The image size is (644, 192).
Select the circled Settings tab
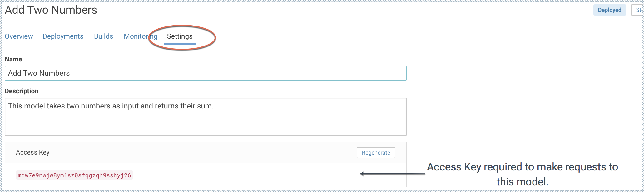(180, 36)
